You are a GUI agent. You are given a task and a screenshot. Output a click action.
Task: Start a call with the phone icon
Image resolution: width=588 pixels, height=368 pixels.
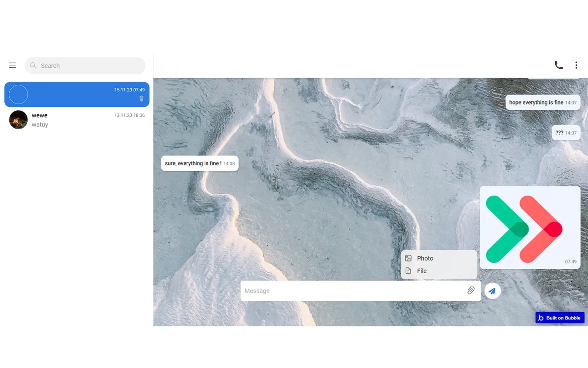(x=559, y=65)
